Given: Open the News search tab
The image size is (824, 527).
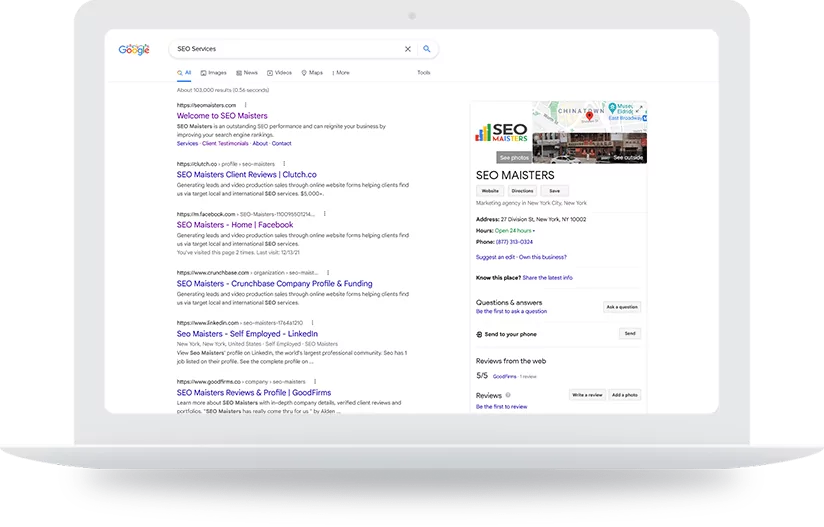Looking at the screenshot, I should click(x=246, y=73).
